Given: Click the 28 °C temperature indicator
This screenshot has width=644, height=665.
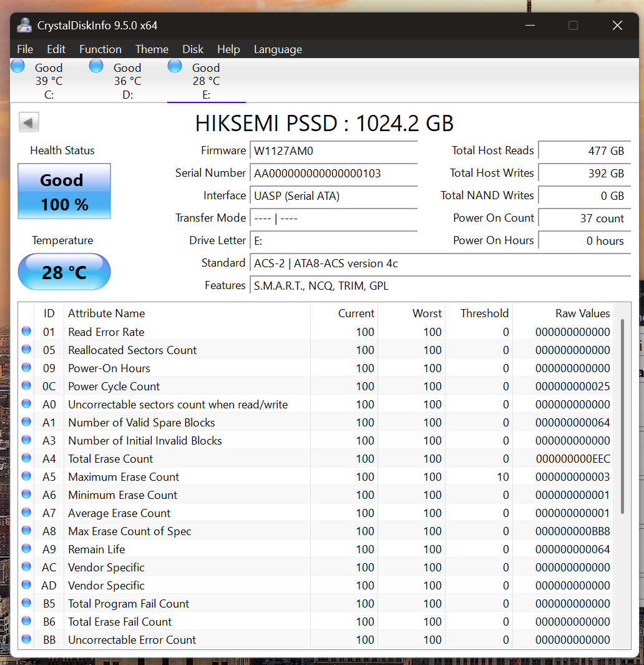Looking at the screenshot, I should [64, 272].
